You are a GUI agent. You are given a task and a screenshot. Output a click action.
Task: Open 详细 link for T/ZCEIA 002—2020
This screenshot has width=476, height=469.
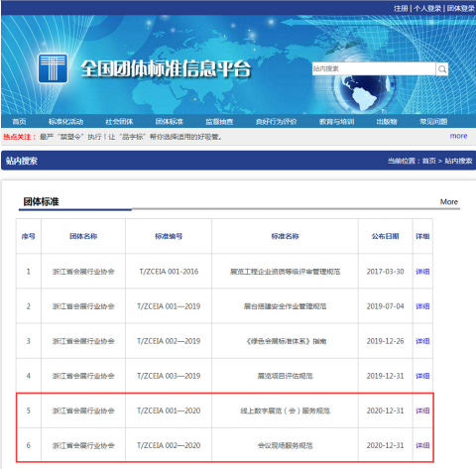pos(422,445)
